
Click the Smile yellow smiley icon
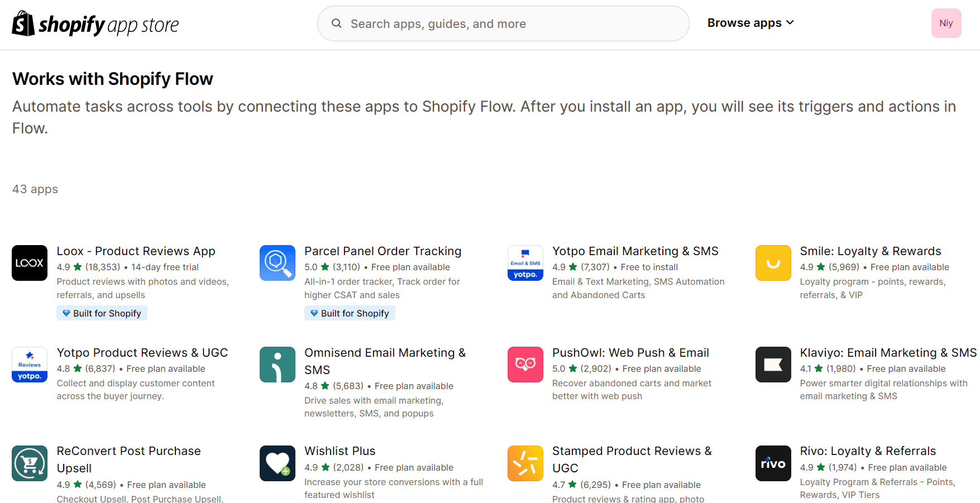point(773,263)
